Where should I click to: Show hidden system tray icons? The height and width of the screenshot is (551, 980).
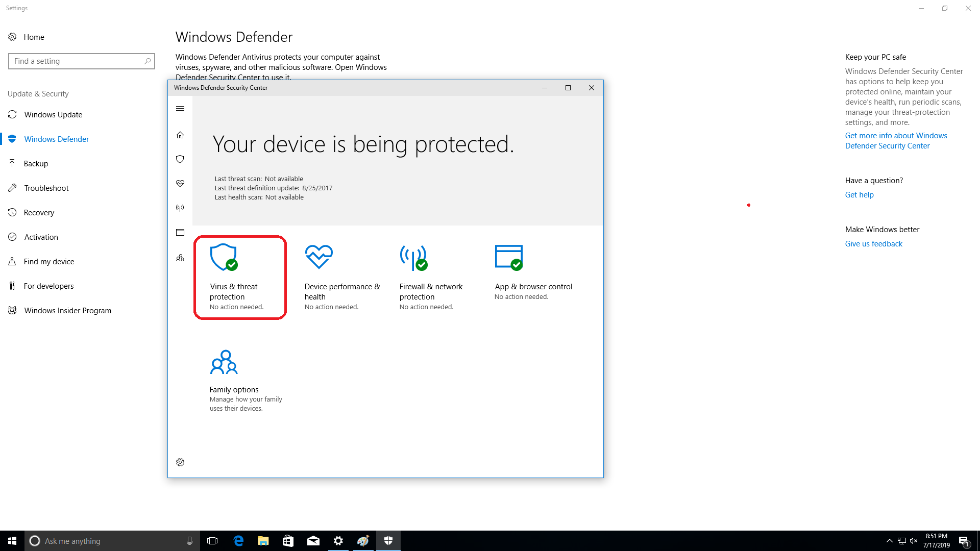click(890, 541)
